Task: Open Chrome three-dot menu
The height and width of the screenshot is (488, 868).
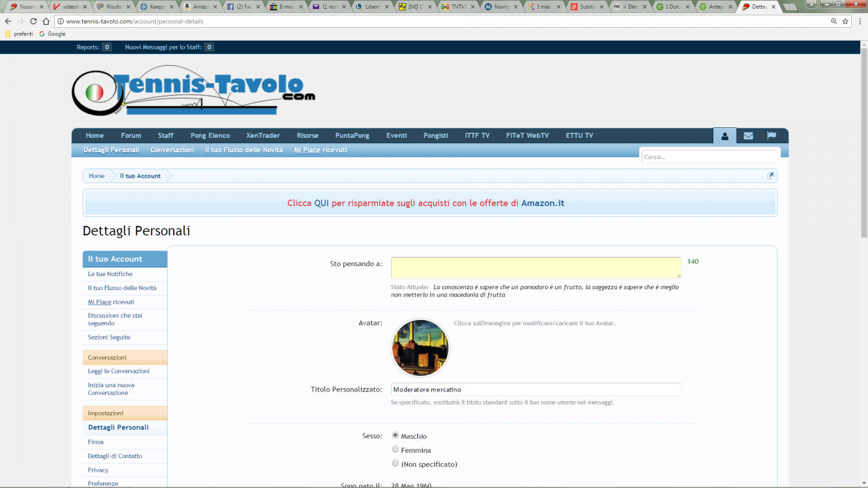Action: [x=860, y=21]
